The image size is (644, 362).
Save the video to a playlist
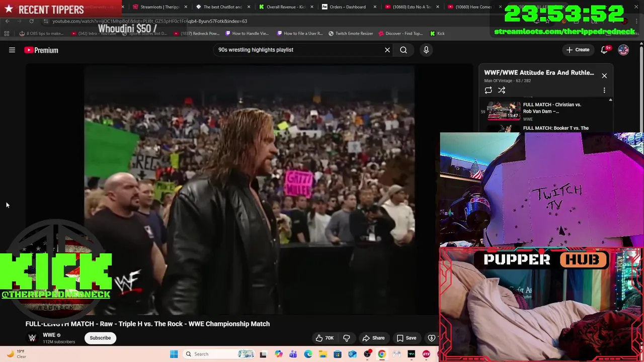407,338
